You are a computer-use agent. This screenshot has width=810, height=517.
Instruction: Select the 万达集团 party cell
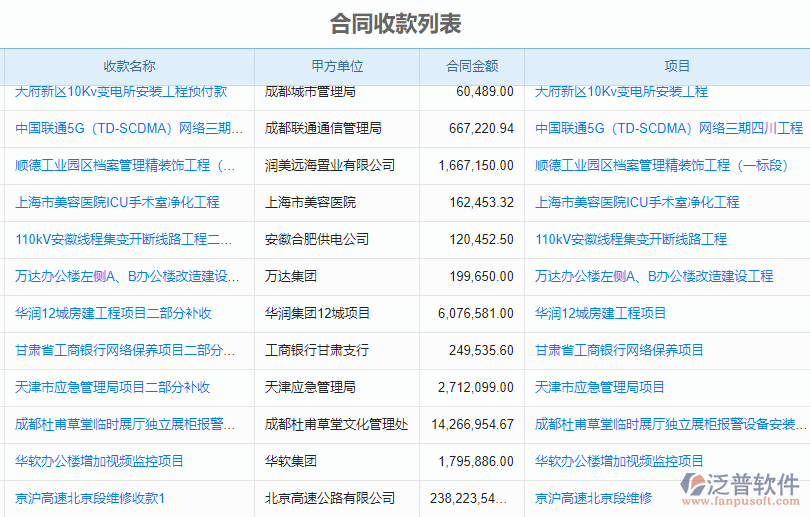[290, 276]
